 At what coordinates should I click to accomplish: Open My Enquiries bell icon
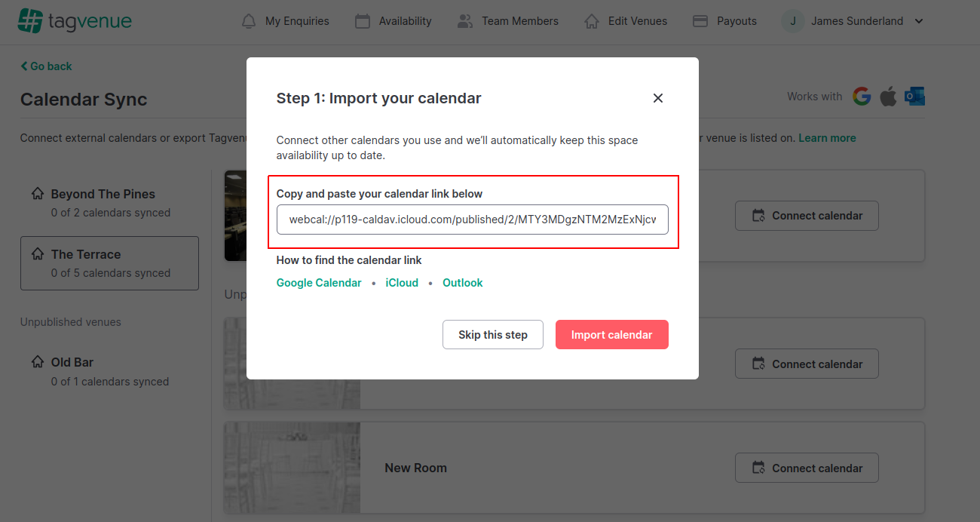pos(249,21)
